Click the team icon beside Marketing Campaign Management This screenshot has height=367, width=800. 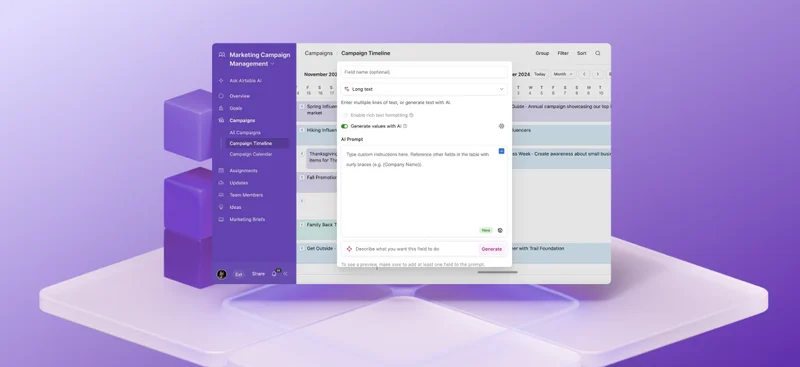[221, 55]
